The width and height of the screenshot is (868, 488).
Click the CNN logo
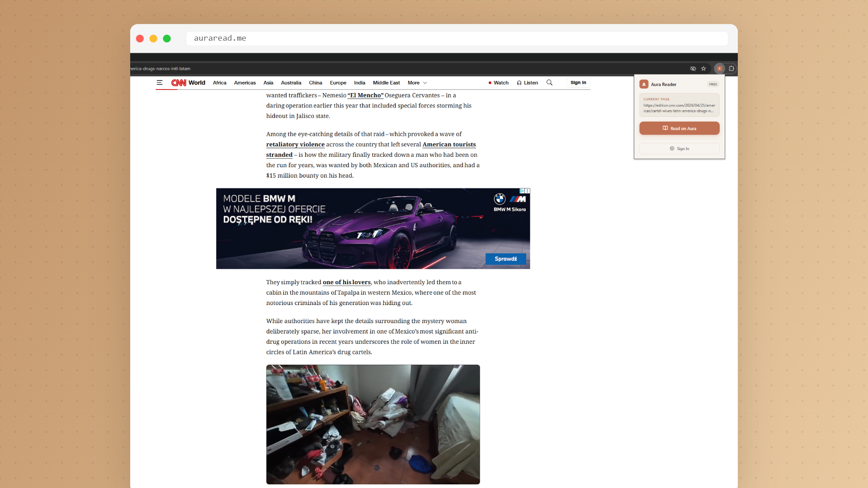click(x=179, y=83)
